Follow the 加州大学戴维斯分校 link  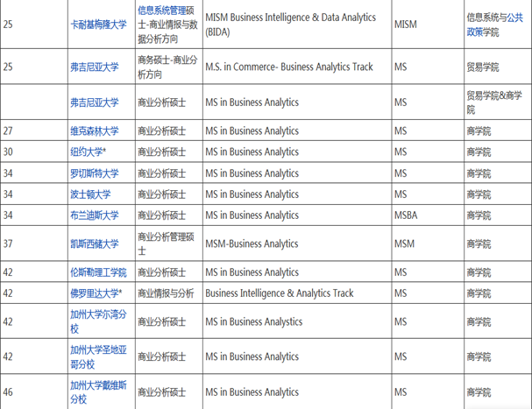pyautogui.click(x=97, y=391)
